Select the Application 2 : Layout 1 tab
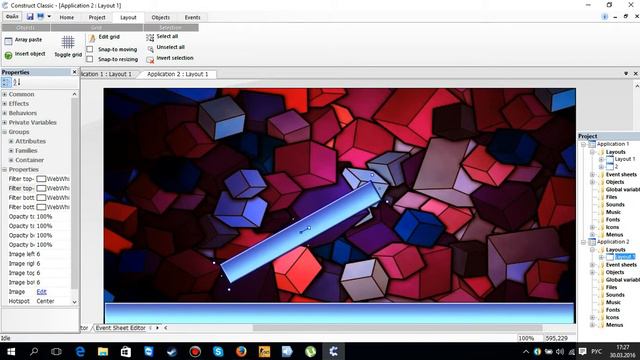This screenshot has height=360, width=640. (x=178, y=74)
